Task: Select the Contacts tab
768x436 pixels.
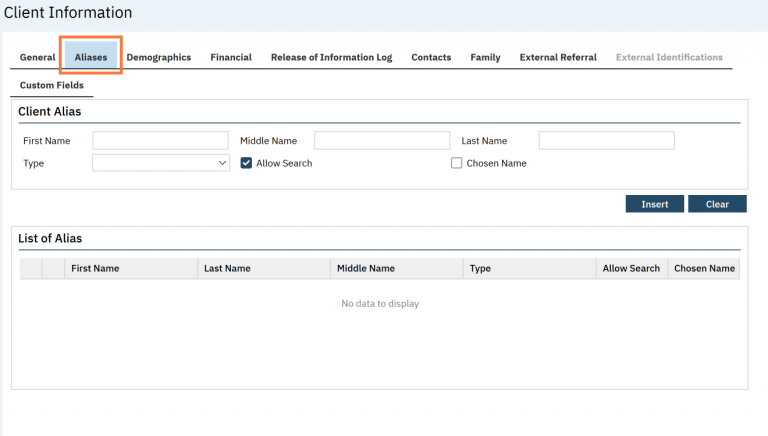Action: (431, 57)
